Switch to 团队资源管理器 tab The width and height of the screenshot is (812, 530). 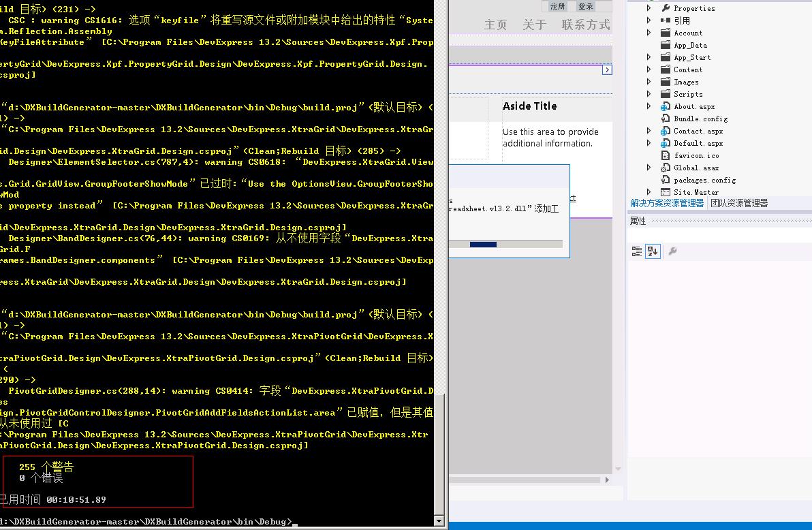pyautogui.click(x=739, y=203)
